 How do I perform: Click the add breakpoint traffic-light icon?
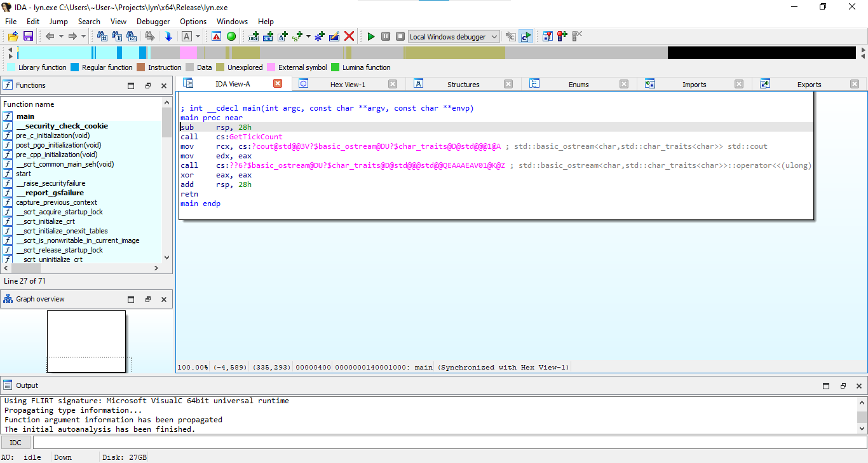(x=562, y=36)
